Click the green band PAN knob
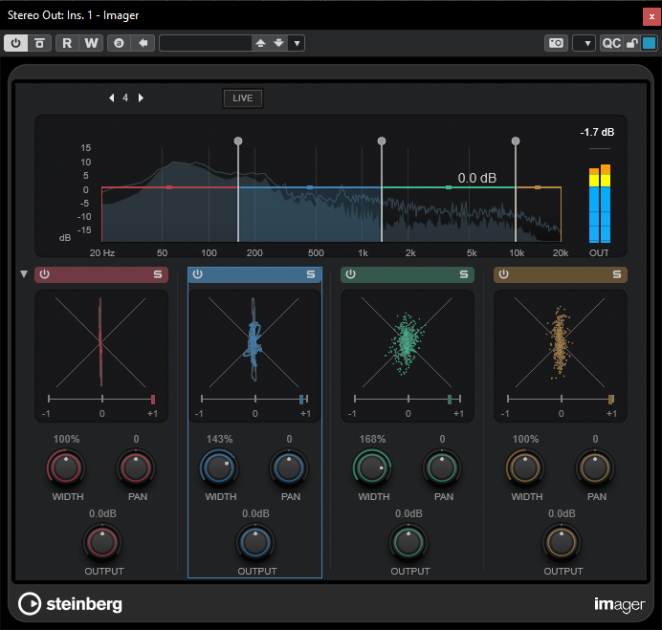 [442, 468]
